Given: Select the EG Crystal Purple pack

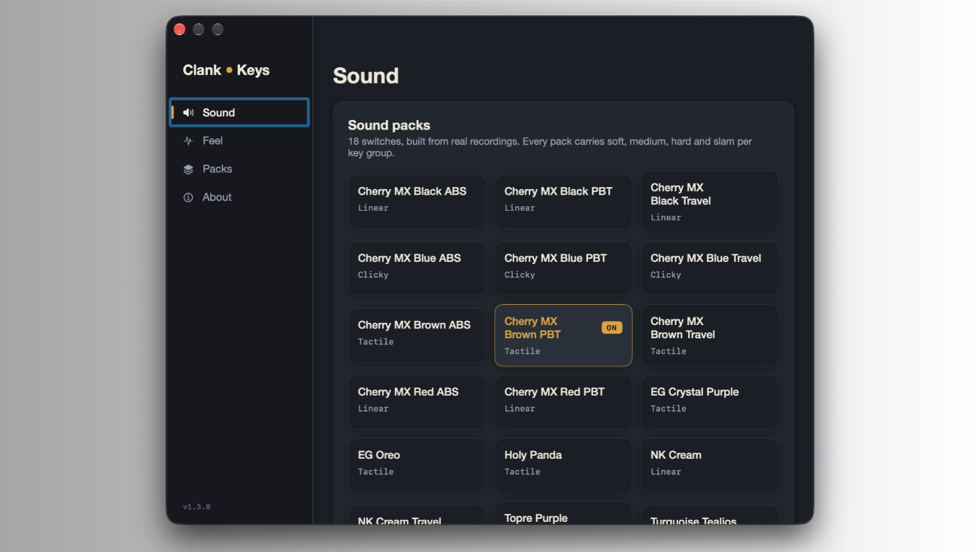Looking at the screenshot, I should tap(710, 402).
